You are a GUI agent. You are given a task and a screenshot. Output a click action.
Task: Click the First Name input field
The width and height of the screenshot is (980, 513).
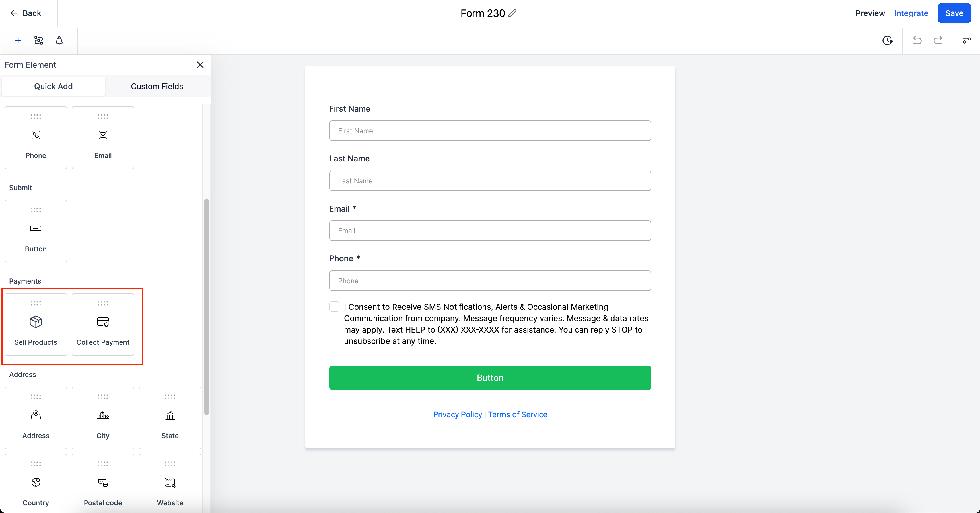490,130
